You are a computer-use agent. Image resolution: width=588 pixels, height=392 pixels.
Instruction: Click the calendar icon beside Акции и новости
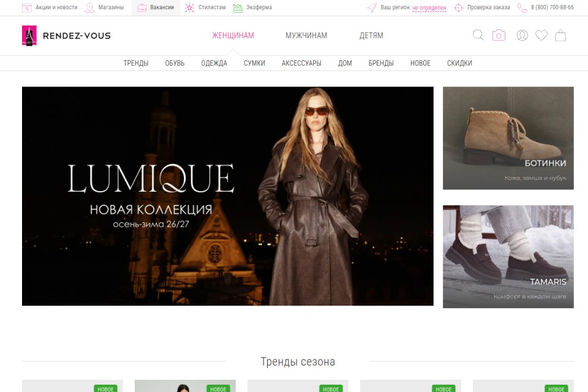click(27, 7)
